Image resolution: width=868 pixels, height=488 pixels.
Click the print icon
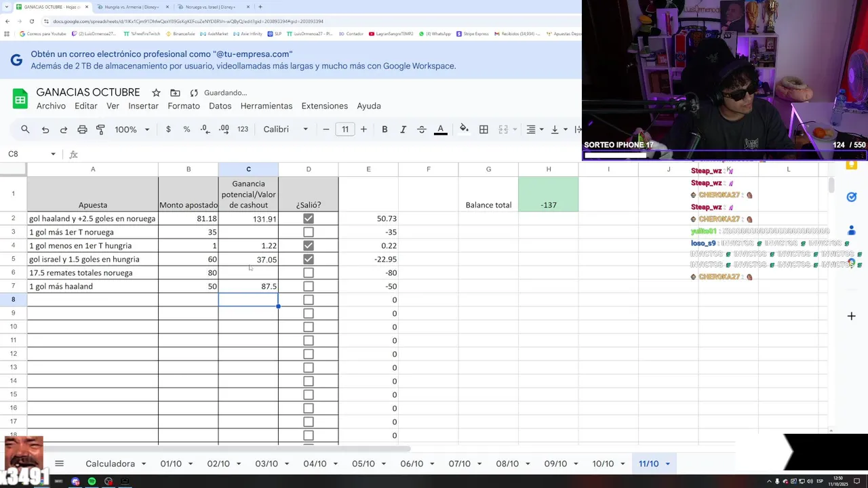tap(82, 129)
